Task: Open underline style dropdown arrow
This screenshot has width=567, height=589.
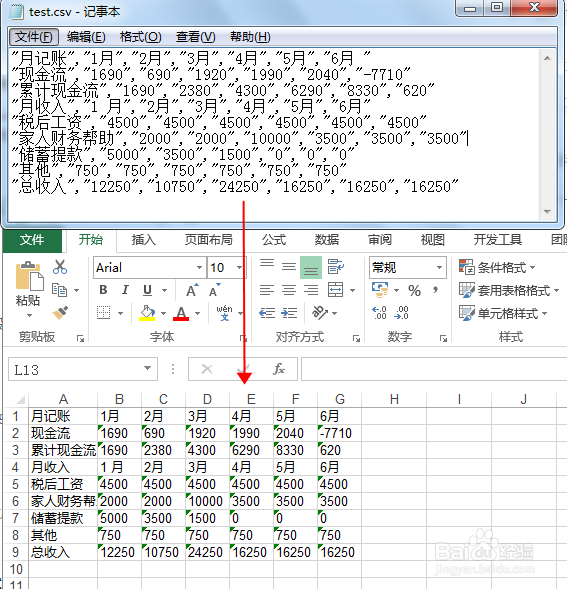Action: [x=165, y=290]
